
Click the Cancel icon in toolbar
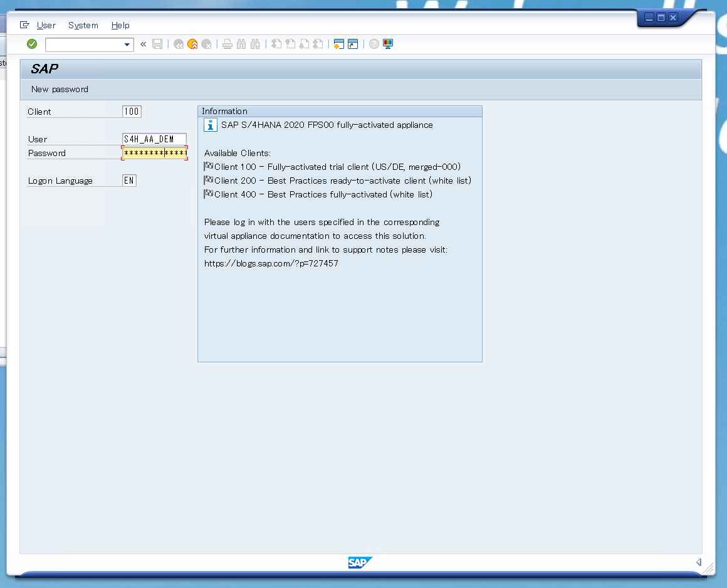pyautogui.click(x=207, y=44)
